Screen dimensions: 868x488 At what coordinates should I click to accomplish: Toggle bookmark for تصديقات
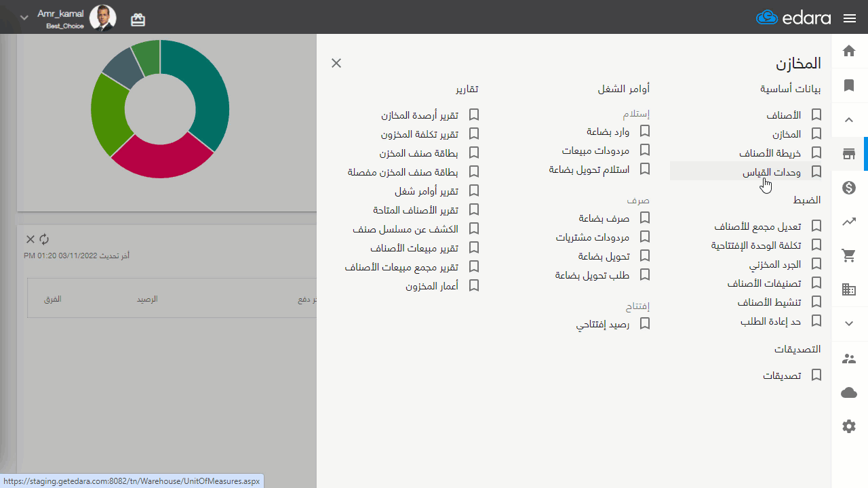point(816,375)
